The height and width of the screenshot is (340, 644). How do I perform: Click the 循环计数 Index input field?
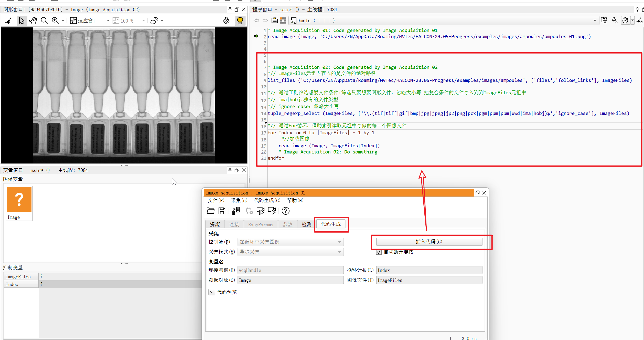pos(429,270)
